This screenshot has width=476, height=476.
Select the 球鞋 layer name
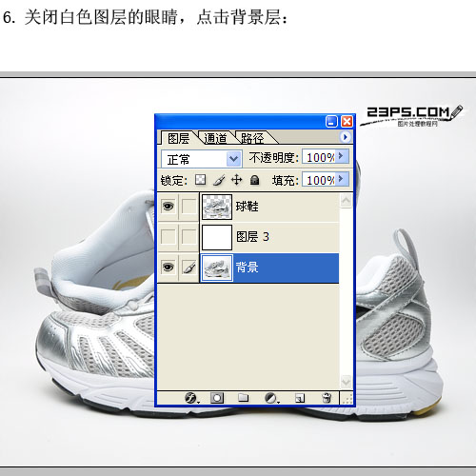click(247, 207)
